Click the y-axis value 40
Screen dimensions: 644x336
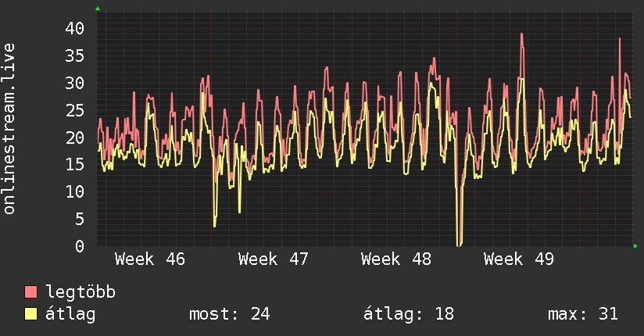coord(75,29)
